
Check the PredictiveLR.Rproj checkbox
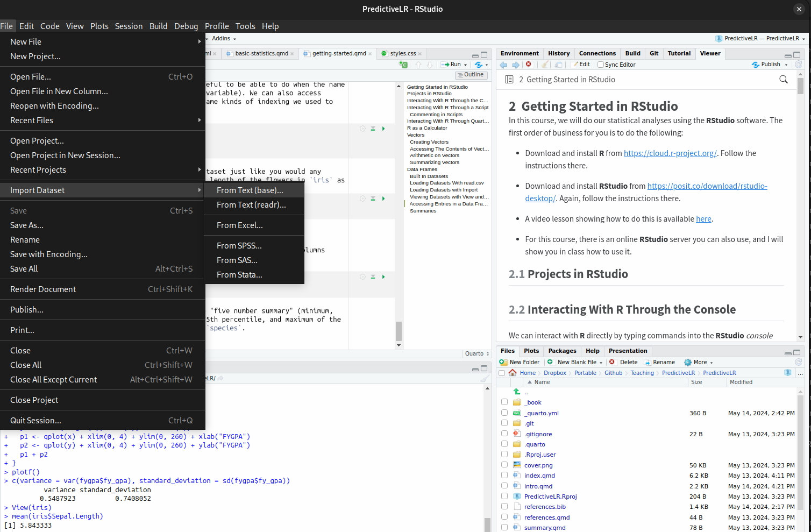pyautogui.click(x=504, y=496)
